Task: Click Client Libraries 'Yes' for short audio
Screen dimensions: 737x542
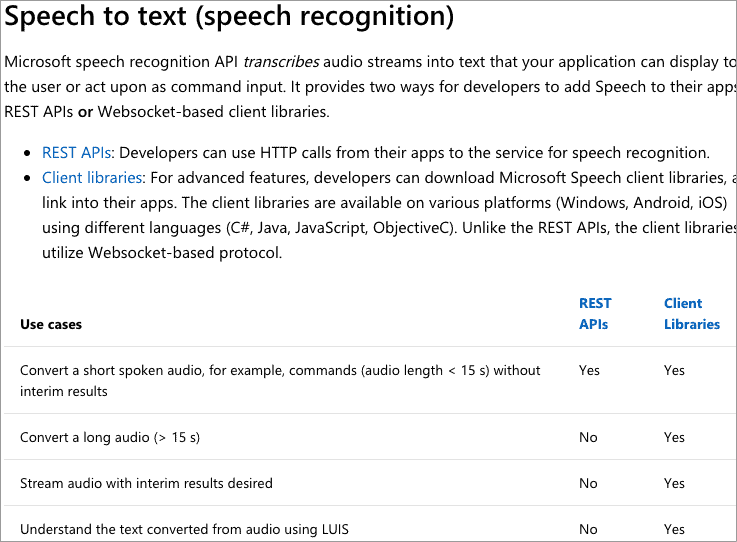Action: 674,370
